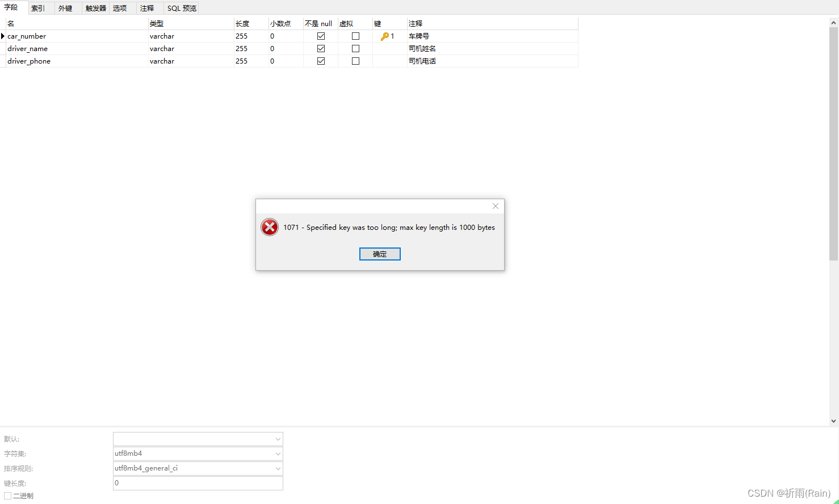839x504 pixels.
Task: Select the car_number field name
Action: (x=27, y=36)
